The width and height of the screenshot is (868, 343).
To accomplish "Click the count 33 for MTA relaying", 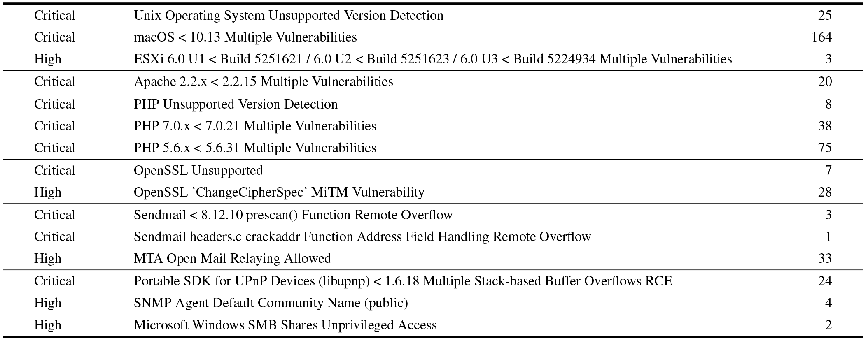I will click(825, 259).
